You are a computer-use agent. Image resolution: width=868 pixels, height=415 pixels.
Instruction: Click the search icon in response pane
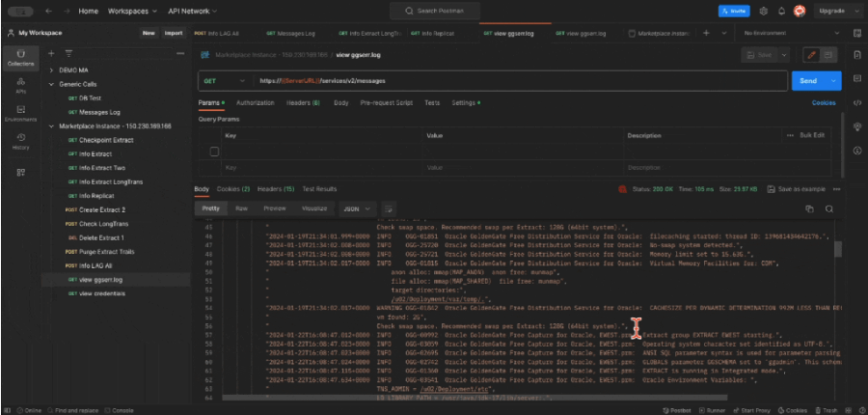coord(828,208)
